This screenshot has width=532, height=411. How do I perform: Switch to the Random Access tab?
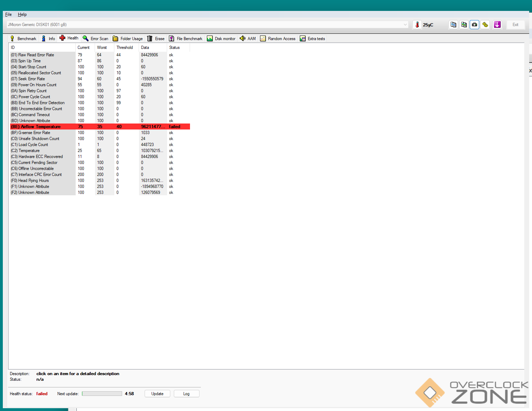[x=278, y=39]
